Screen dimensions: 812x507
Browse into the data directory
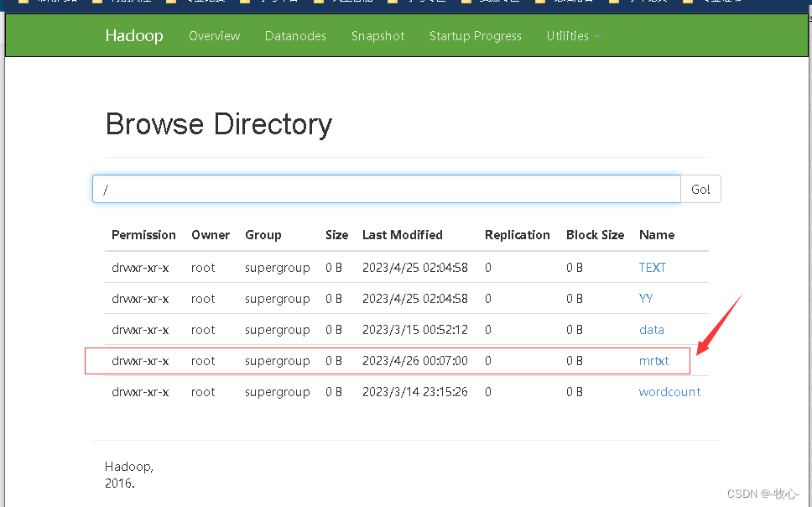click(x=652, y=330)
